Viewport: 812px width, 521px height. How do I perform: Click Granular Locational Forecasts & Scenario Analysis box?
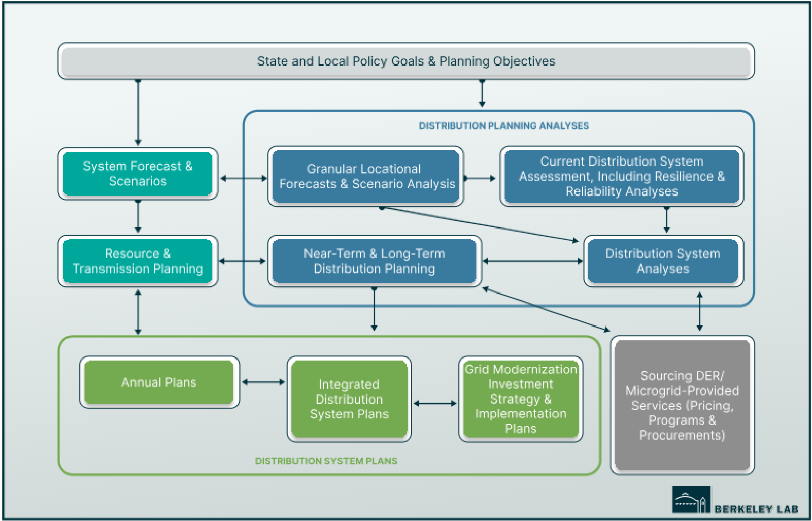(x=365, y=176)
